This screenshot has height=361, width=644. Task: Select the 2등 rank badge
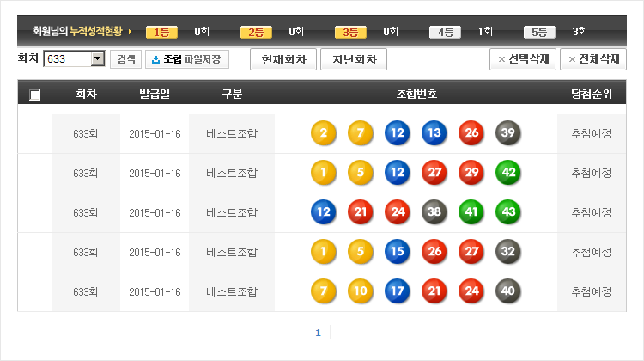pyautogui.click(x=256, y=32)
